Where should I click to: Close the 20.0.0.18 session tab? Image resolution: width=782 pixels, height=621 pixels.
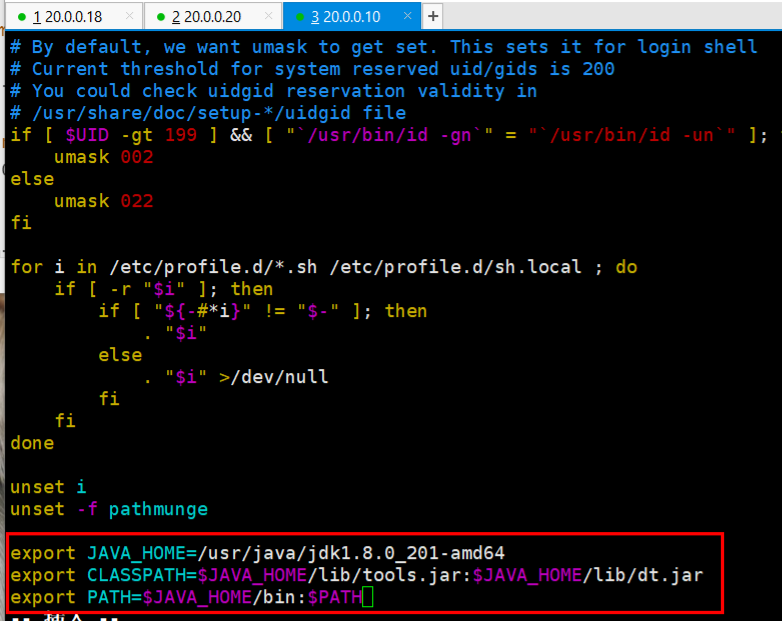click(x=130, y=16)
